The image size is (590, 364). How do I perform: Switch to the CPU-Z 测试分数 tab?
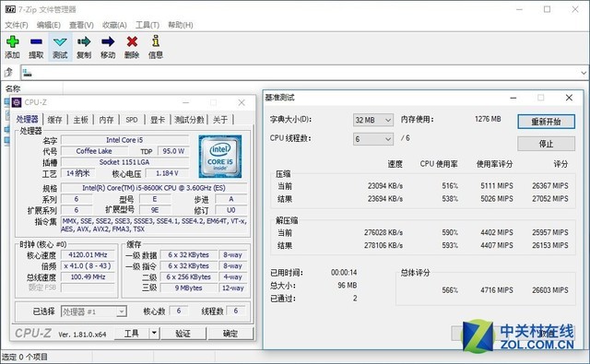tap(189, 120)
